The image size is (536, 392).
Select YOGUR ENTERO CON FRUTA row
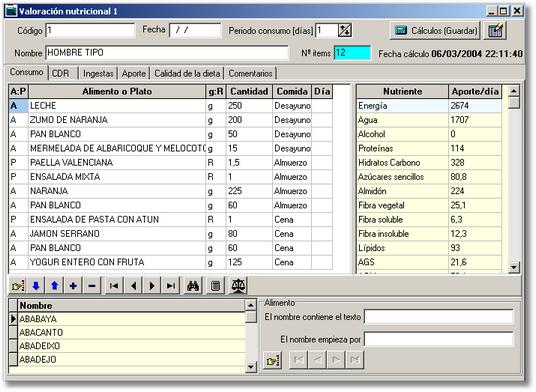[x=170, y=262]
